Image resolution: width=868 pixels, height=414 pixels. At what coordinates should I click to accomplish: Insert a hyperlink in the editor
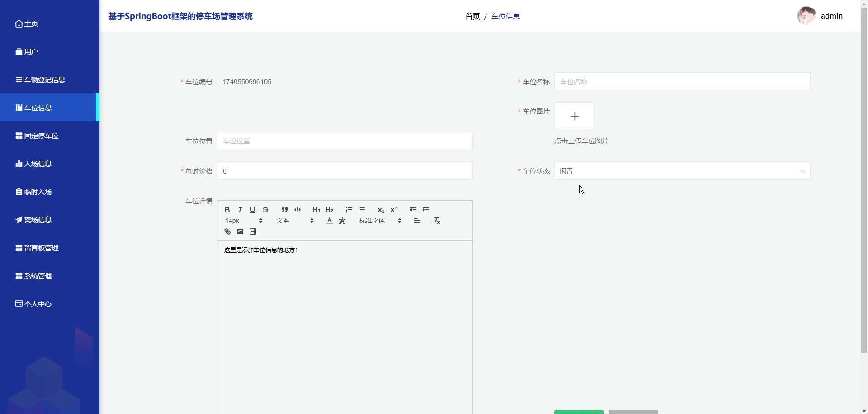(227, 232)
